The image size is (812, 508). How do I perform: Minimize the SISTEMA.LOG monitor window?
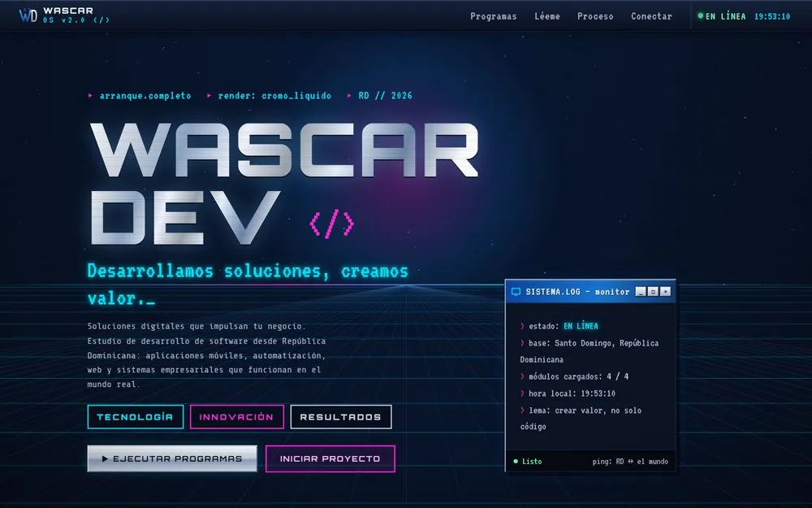tap(641, 292)
